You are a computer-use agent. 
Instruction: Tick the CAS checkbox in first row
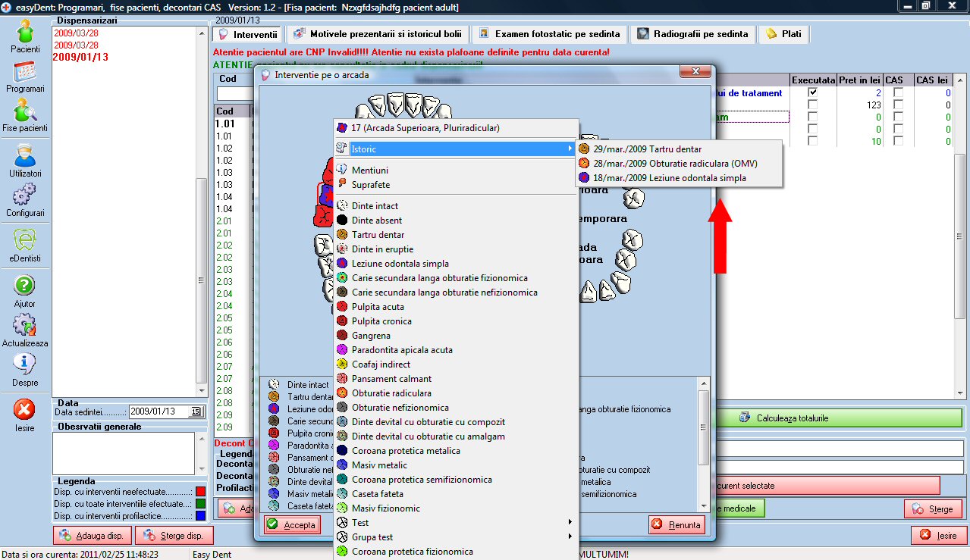[898, 92]
